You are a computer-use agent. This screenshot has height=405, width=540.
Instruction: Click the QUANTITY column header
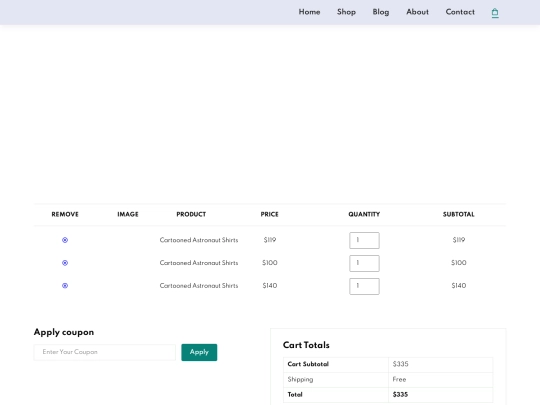pos(364,214)
